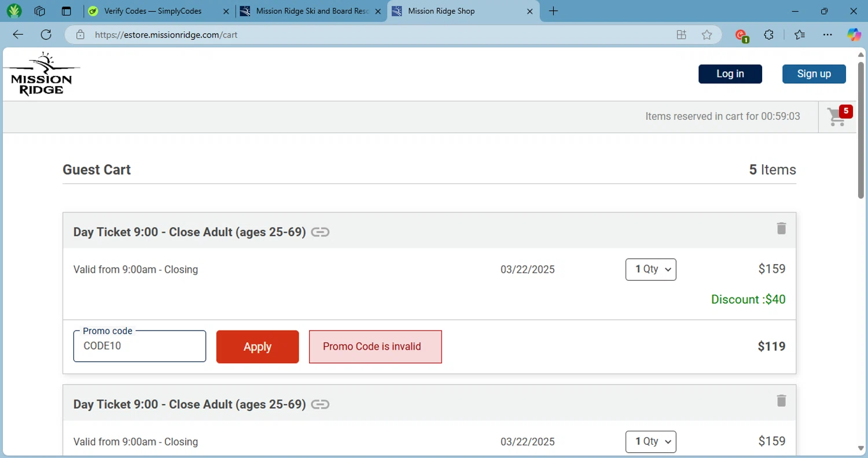Image resolution: width=868 pixels, height=458 pixels.
Task: Switch to Mission Ridge Ski and Board Resort tab
Action: coord(312,11)
